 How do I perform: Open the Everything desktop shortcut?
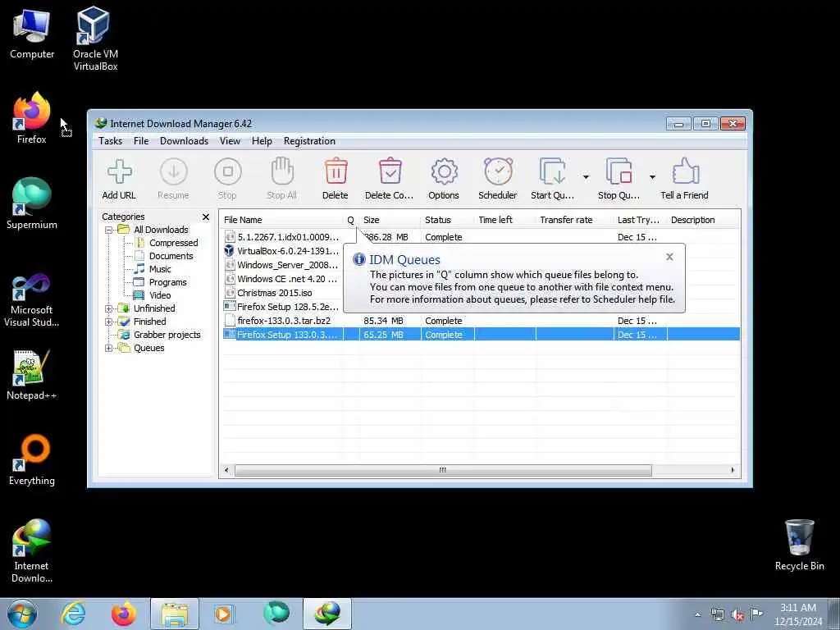pos(32,459)
